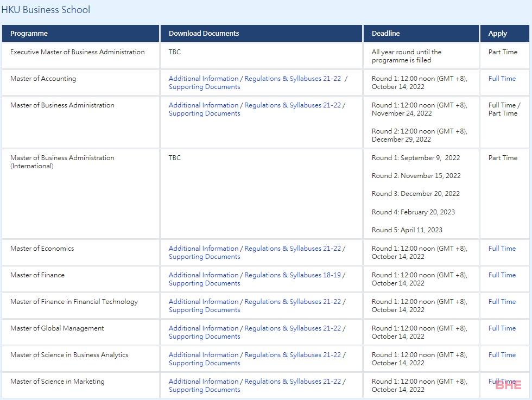Click Full Time apply link for Master of Accounting

coord(502,78)
